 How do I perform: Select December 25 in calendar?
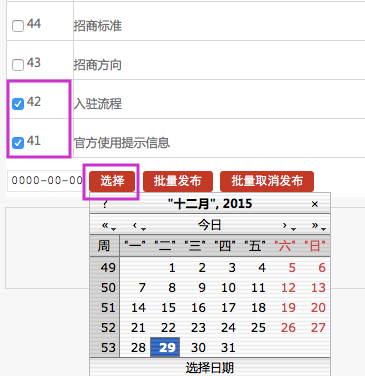258,327
